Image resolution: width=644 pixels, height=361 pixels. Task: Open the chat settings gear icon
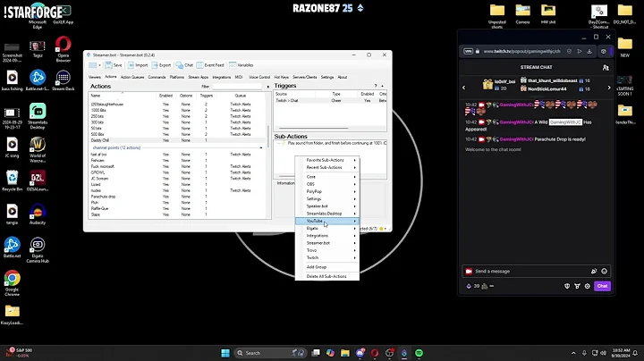pyautogui.click(x=588, y=286)
